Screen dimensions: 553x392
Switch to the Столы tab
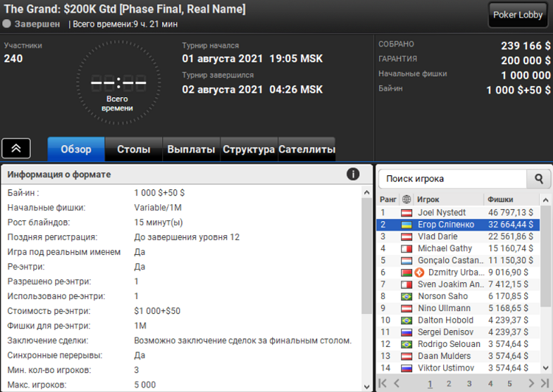tap(133, 150)
